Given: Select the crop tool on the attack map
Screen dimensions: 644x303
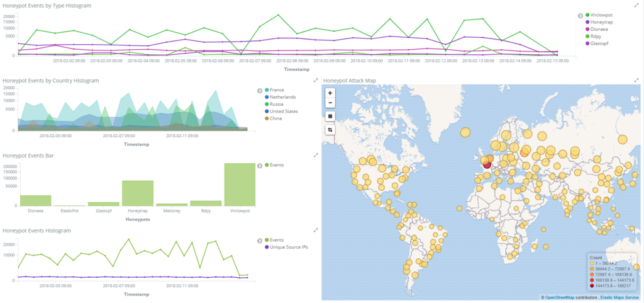Looking at the screenshot, I should (x=330, y=130).
